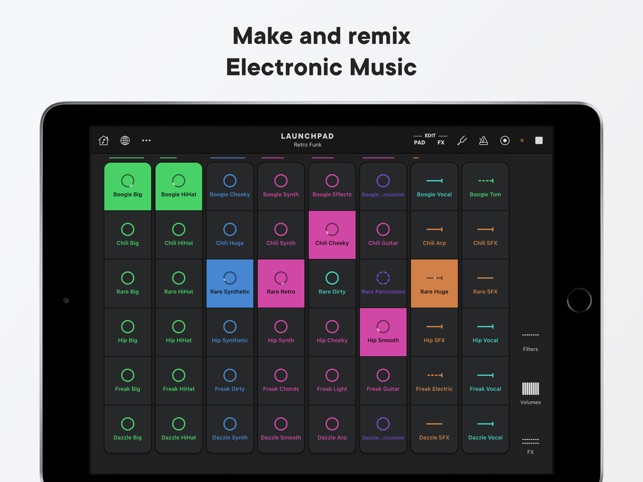Activate the Dazzle HiHat pad

point(179,429)
